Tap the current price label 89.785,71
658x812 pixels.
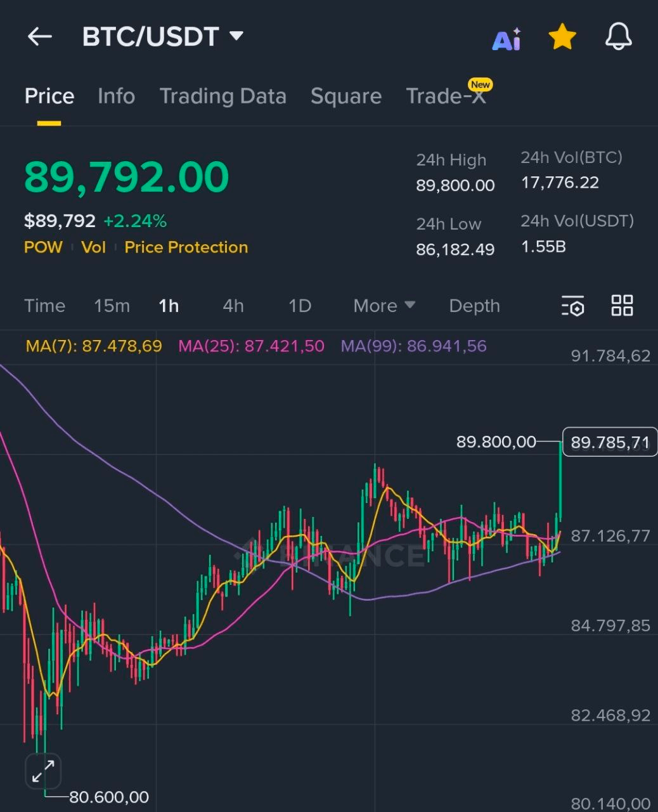tap(609, 442)
